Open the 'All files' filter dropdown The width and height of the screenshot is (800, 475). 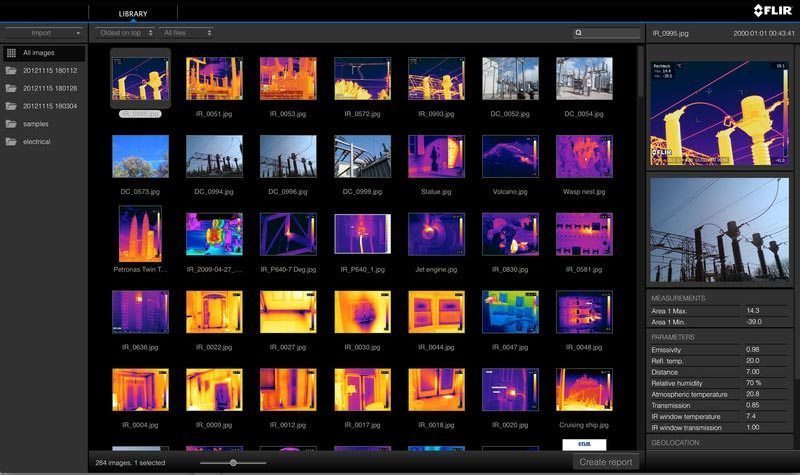(x=186, y=33)
